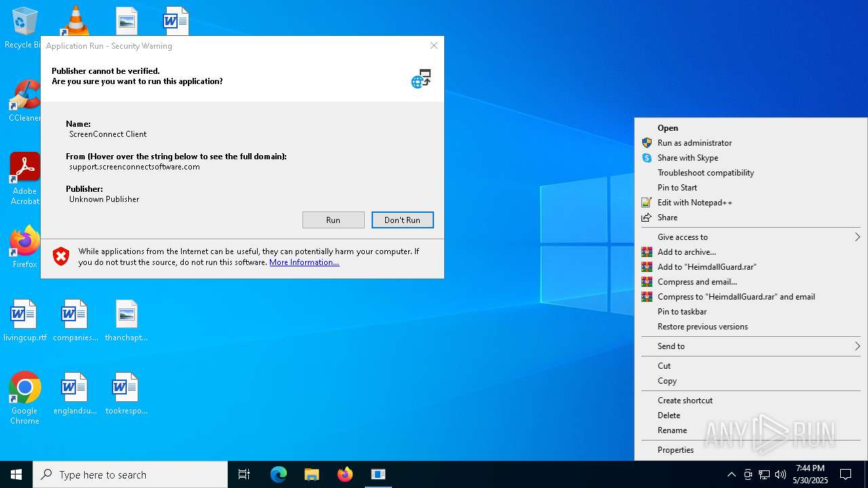Expand the Give access to submenu
Image resolution: width=868 pixels, height=488 pixels.
tap(751, 237)
